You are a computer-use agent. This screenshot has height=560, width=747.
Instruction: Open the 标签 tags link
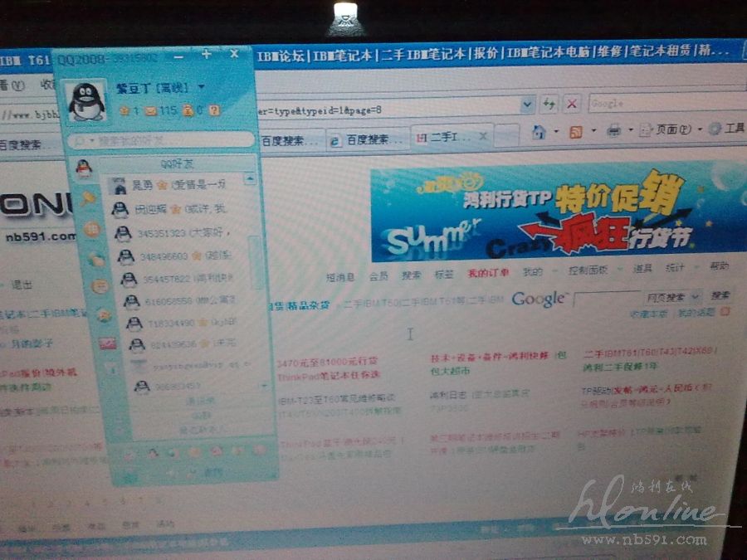coord(443,275)
